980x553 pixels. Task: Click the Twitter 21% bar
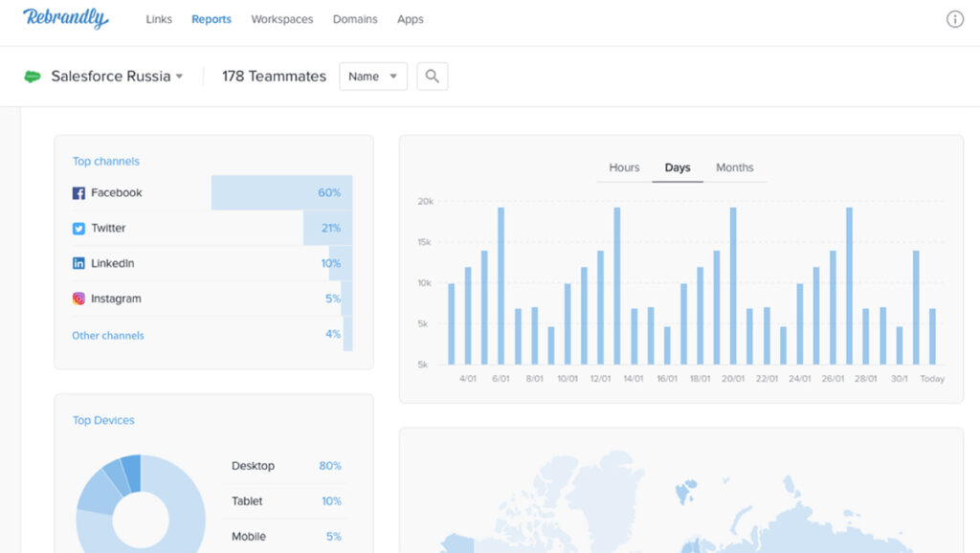coord(328,228)
